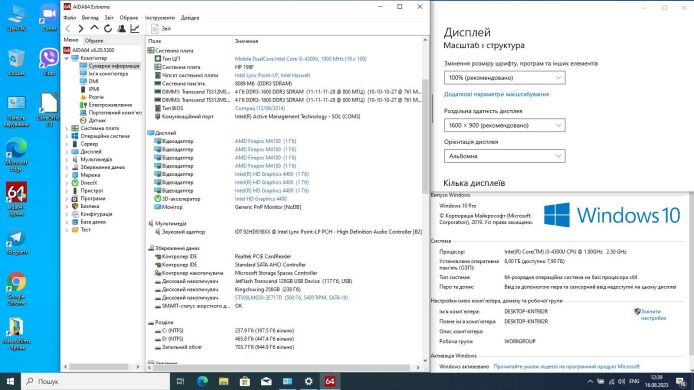Viewport: 694px width, 390px height.
Task: Open the Інструменти menu
Action: 160,18
